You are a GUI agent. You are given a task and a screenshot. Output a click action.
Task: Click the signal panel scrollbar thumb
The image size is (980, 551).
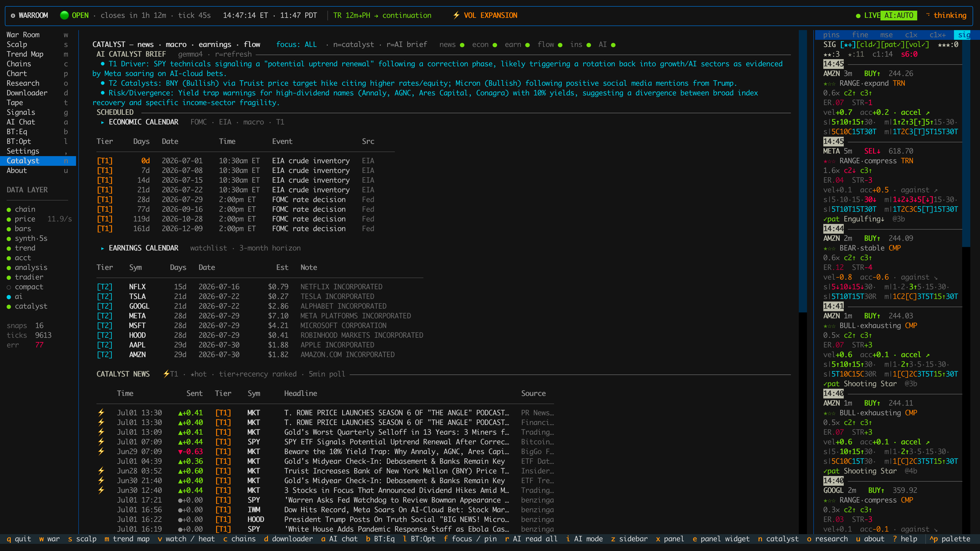coord(966,139)
